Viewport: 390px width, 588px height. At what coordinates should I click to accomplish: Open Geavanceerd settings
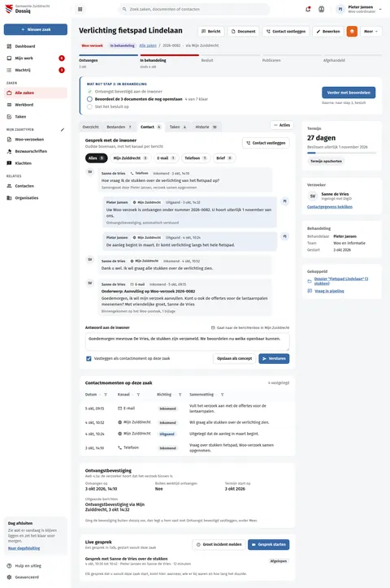click(x=36, y=577)
